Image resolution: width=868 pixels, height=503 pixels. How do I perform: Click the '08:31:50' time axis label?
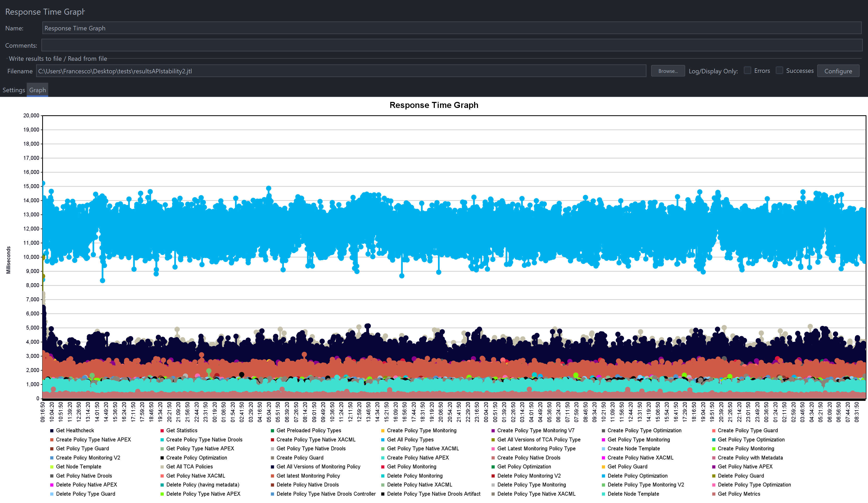click(857, 412)
